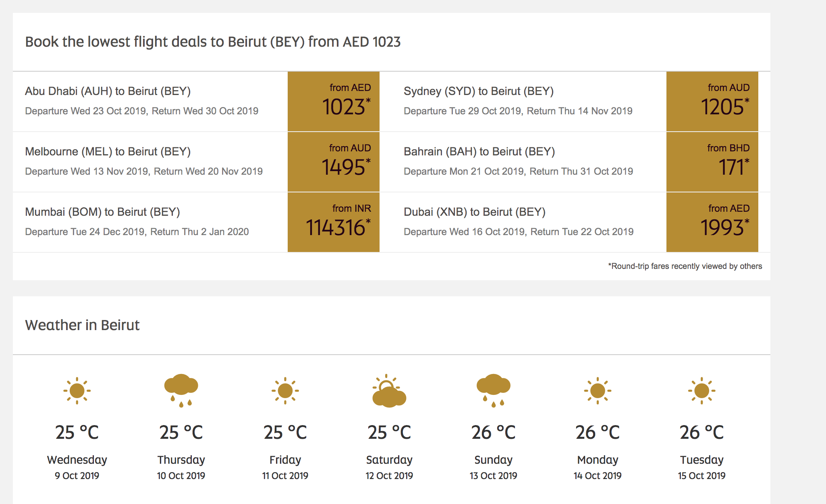Open Dubai (XNB) to Beirut flight deal
The width and height of the screenshot is (826, 504).
pos(474,212)
